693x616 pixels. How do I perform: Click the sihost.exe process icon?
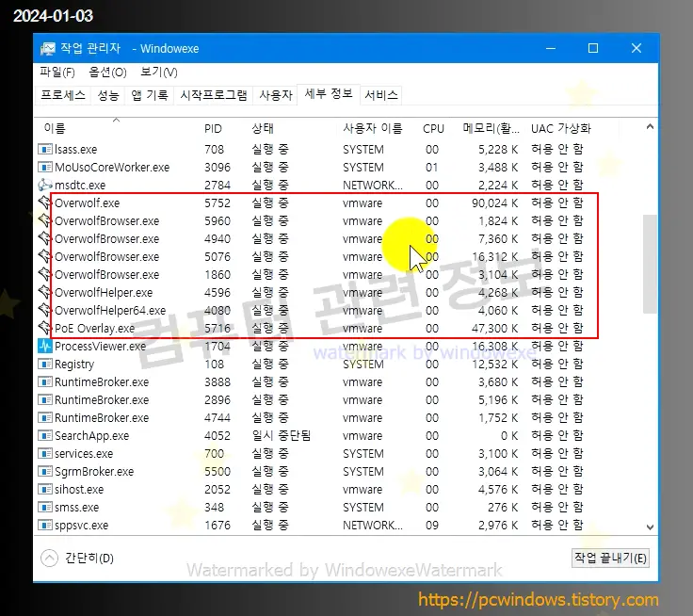point(45,489)
